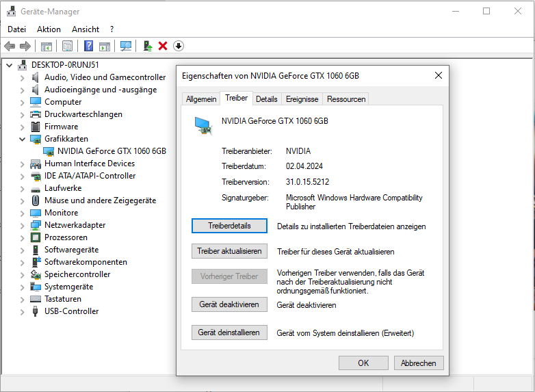535x392 pixels.
Task: Click the Forward arrow in the toolbar
Action: click(25, 46)
